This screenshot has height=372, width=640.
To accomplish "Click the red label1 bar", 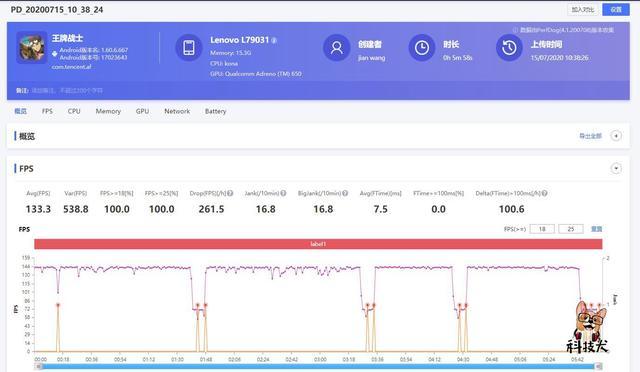I will pyautogui.click(x=318, y=244).
